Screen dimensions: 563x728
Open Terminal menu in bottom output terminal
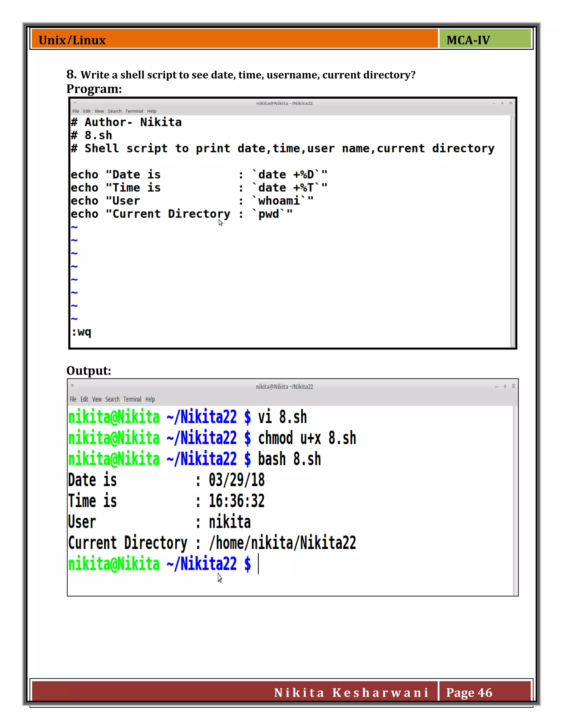click(132, 399)
